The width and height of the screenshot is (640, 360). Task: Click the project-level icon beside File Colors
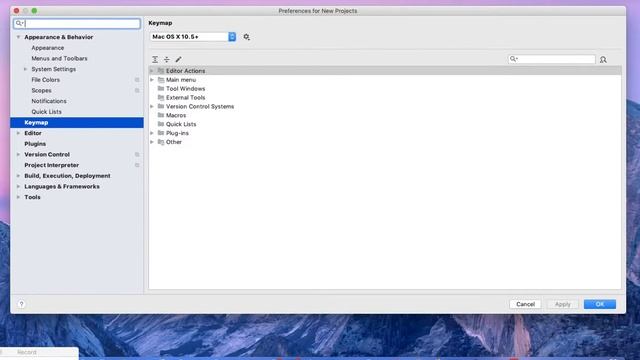click(137, 80)
